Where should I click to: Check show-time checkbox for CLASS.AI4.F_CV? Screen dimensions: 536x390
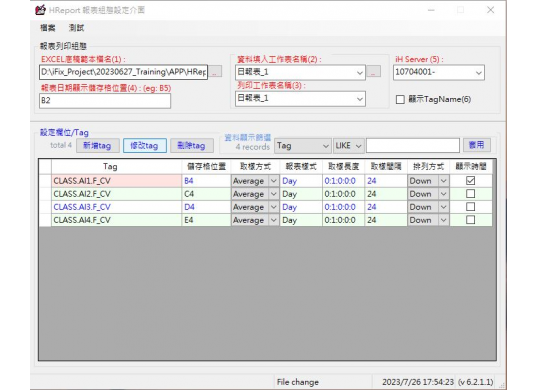[x=470, y=219]
